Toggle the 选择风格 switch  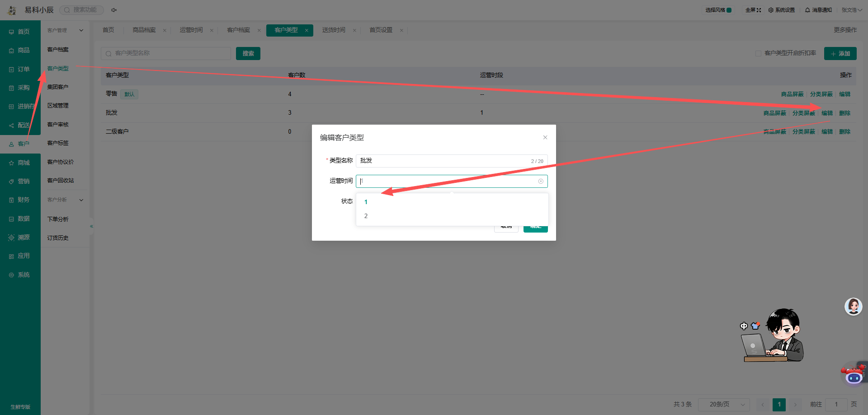(729, 10)
